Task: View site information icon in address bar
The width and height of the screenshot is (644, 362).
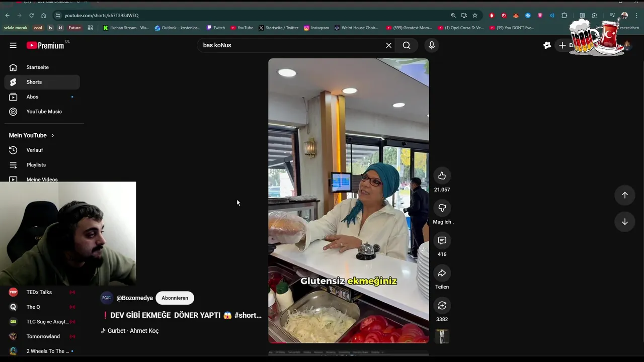Action: (58, 16)
